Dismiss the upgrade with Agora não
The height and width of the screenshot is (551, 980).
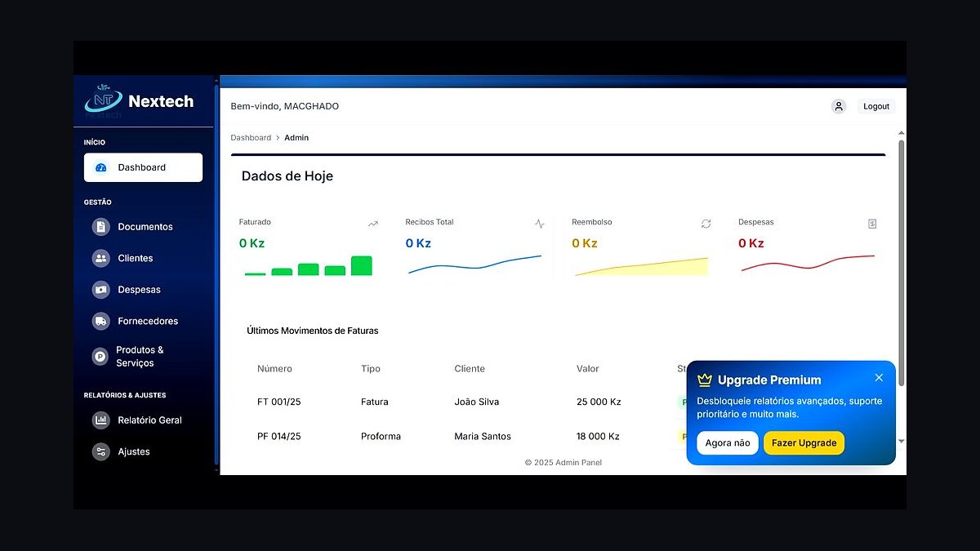click(728, 443)
